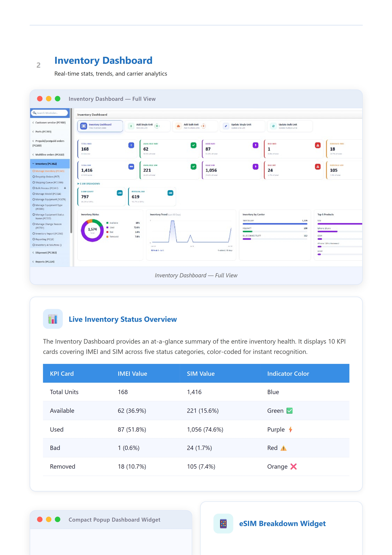This screenshot has width=392, height=555.
Task: Click the Removed IMEI card showing 18
Action: click(344, 149)
